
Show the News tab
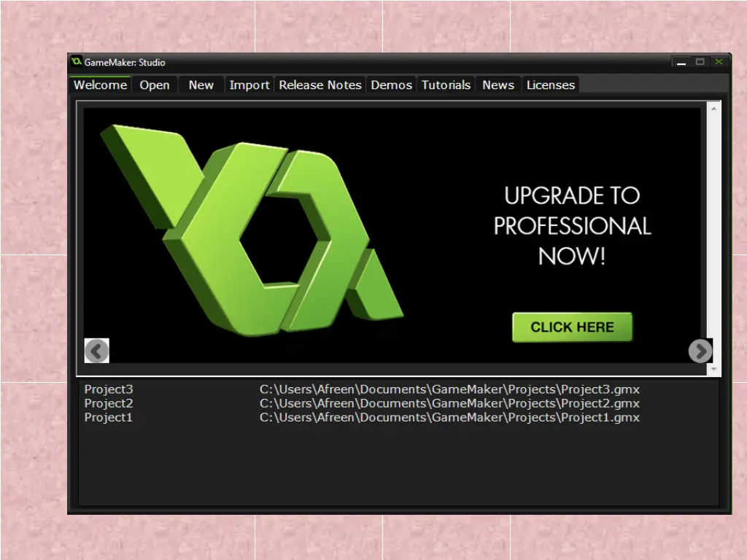pyautogui.click(x=498, y=85)
